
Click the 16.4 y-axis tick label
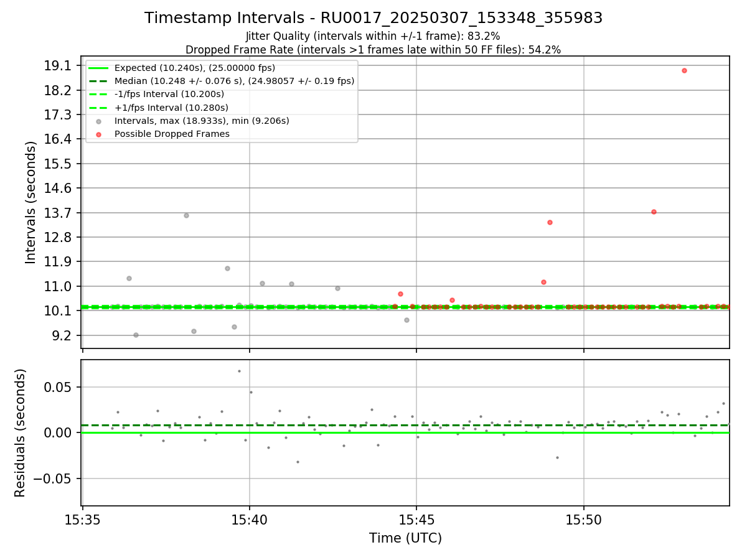tap(59, 139)
